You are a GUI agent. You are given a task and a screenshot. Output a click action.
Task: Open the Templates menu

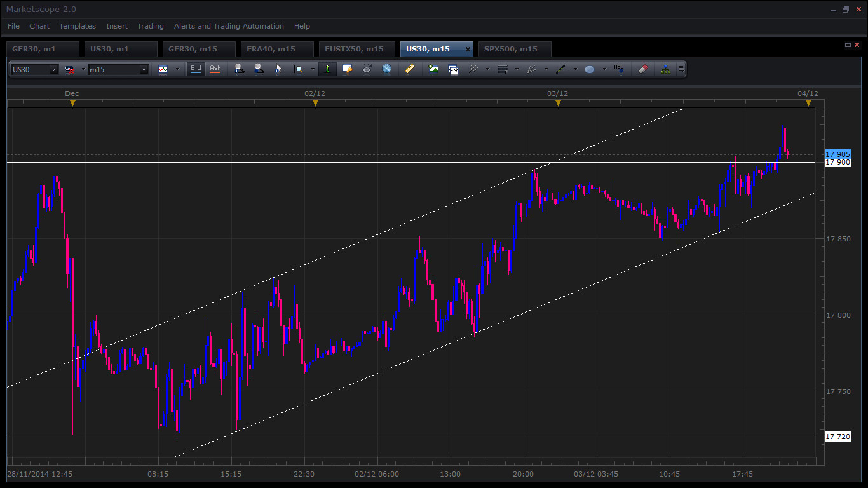78,26
